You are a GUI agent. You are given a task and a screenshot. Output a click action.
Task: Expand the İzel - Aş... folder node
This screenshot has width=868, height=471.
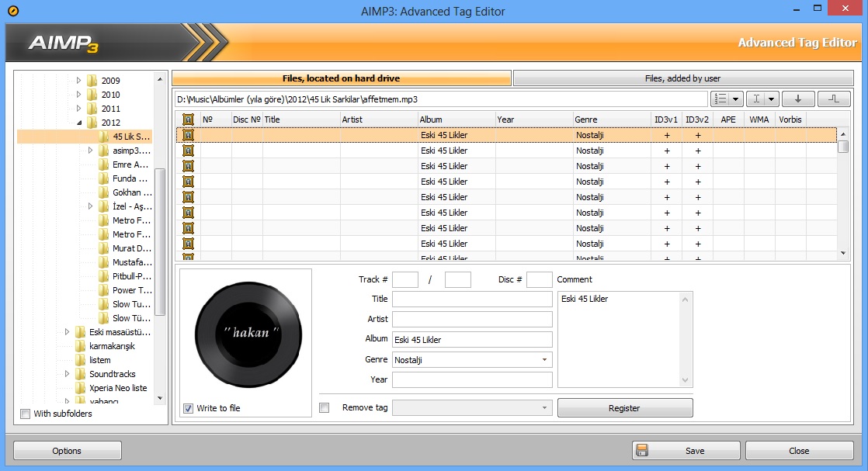pos(90,206)
